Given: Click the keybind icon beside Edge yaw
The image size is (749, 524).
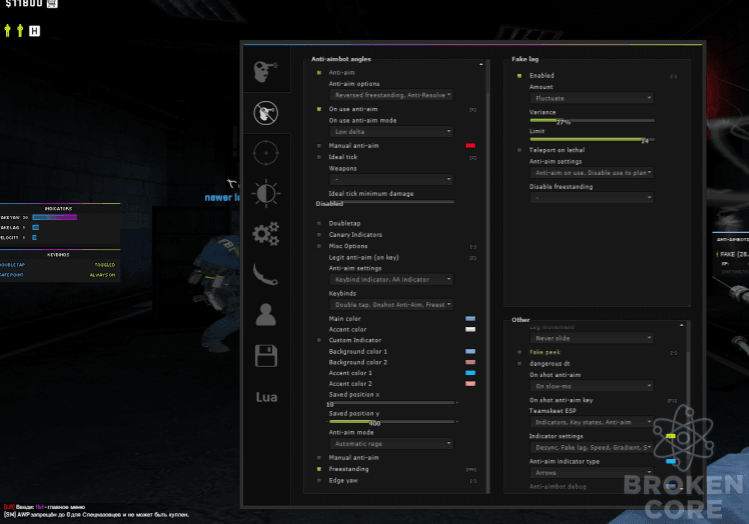Looking at the screenshot, I should [473, 481].
